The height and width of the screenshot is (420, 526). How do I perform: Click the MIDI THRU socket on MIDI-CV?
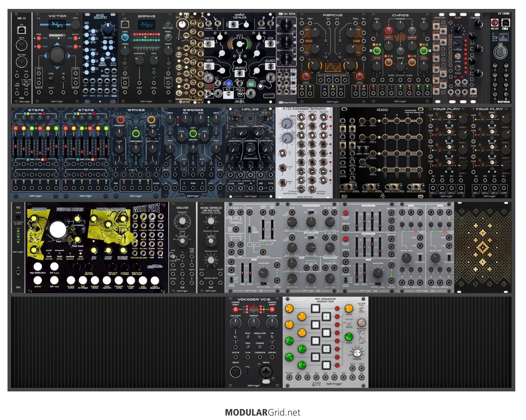click(x=21, y=62)
